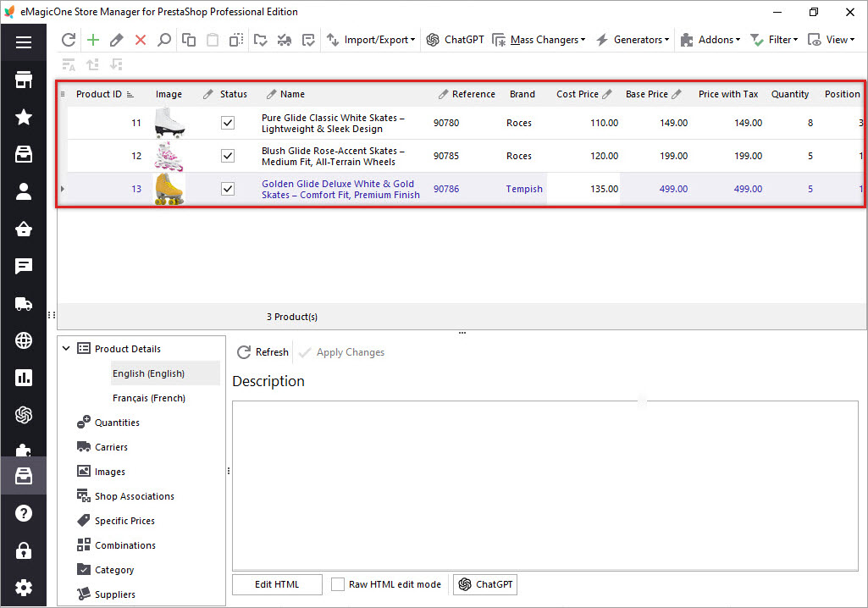Open the Import/Export dropdown
Viewport: 868px width, 608px height.
click(371, 40)
